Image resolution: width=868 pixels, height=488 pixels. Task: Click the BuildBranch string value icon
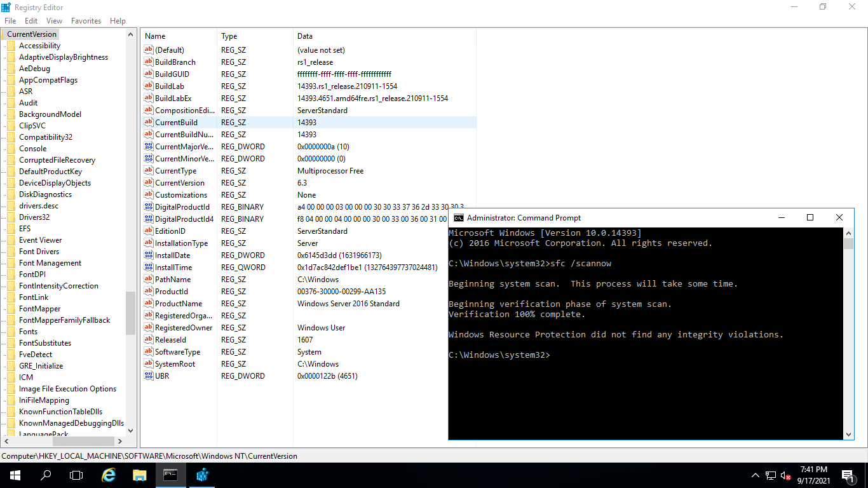(149, 62)
